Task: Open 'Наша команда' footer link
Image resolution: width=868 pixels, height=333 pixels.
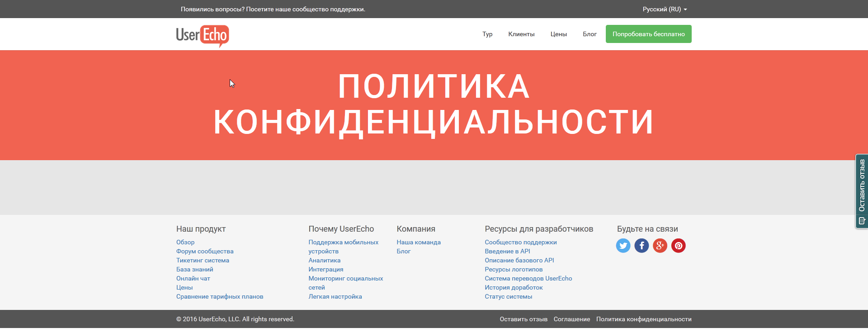Action: pos(419,242)
